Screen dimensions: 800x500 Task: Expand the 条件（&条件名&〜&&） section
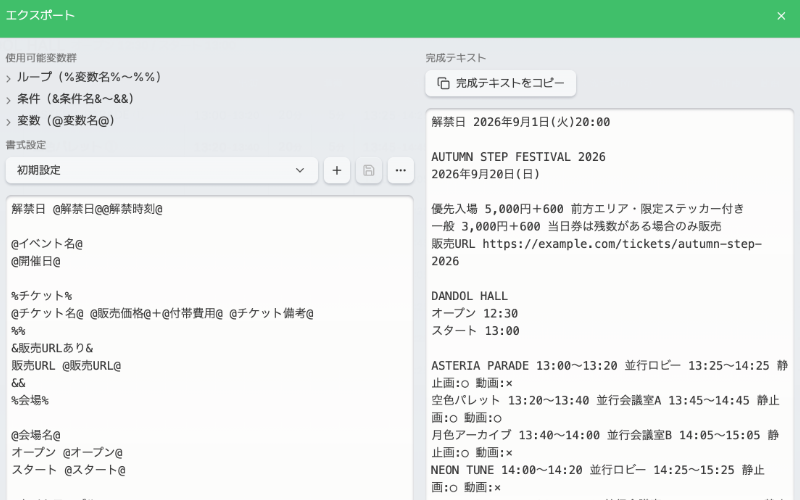(x=70, y=99)
